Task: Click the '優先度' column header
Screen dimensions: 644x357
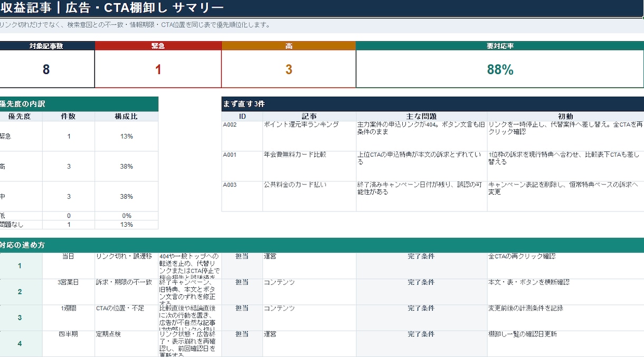Action: 21,117
